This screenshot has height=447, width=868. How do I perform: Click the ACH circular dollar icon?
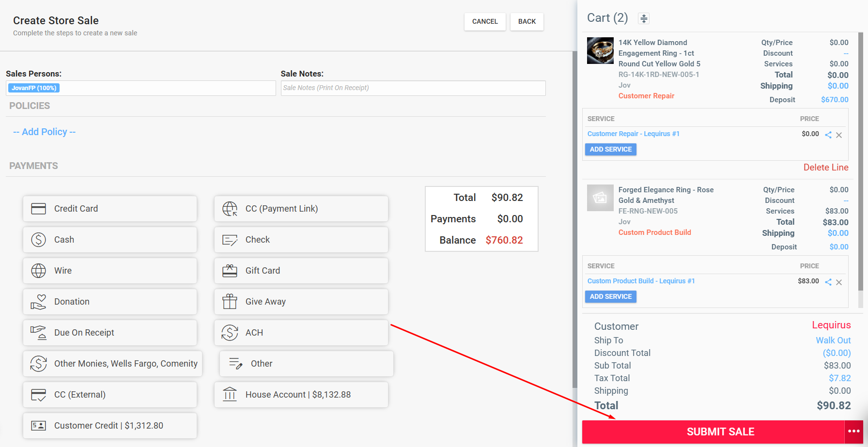pos(230,333)
